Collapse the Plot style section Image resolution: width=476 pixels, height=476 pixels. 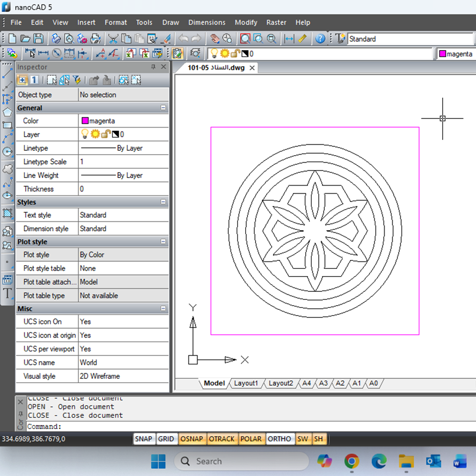click(163, 242)
